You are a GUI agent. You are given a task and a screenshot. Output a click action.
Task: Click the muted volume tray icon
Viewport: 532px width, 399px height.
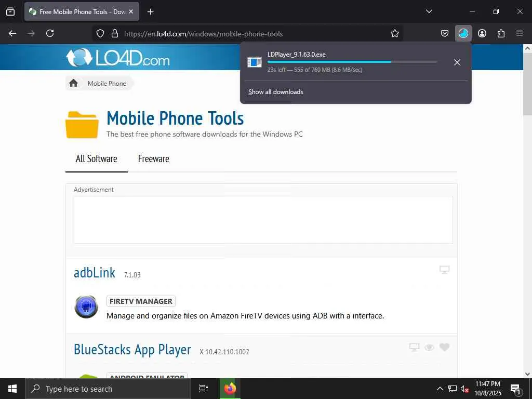(464, 389)
